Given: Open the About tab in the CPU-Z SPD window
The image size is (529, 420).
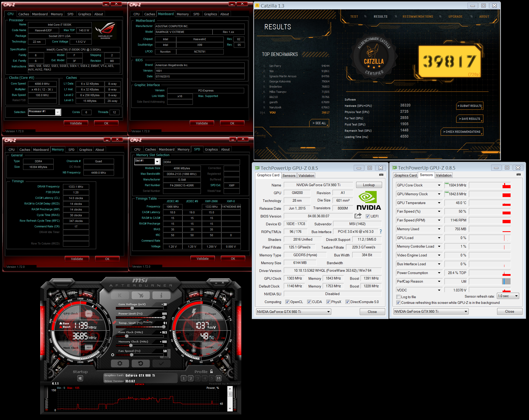Looking at the screenshot, I should pyautogui.click(x=225, y=149).
